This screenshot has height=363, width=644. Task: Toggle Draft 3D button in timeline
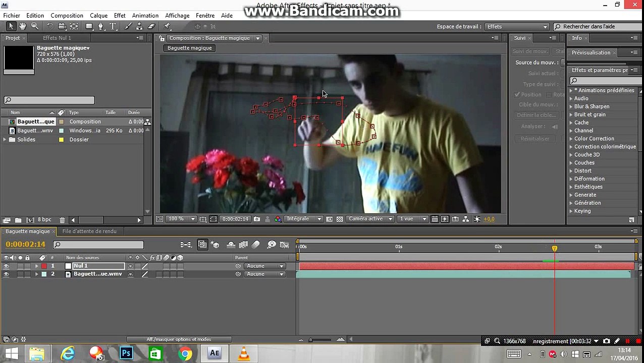[x=215, y=245]
